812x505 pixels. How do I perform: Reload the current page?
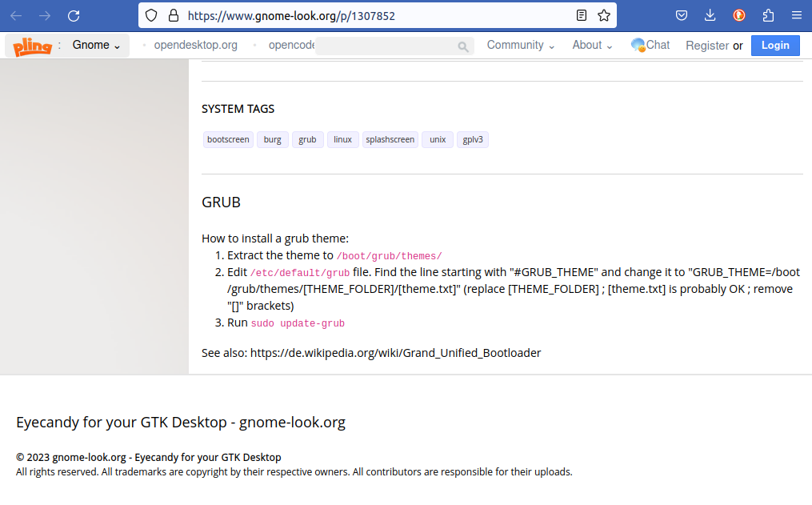tap(74, 15)
